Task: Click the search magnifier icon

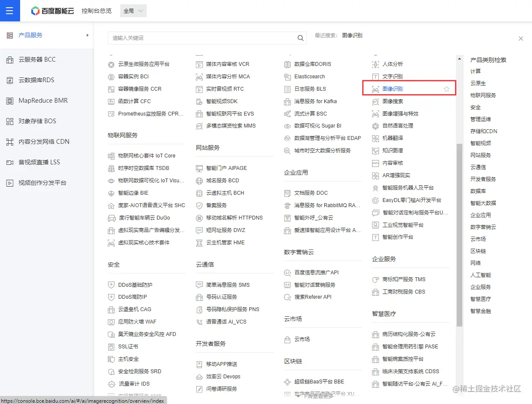Action: pyautogui.click(x=301, y=38)
